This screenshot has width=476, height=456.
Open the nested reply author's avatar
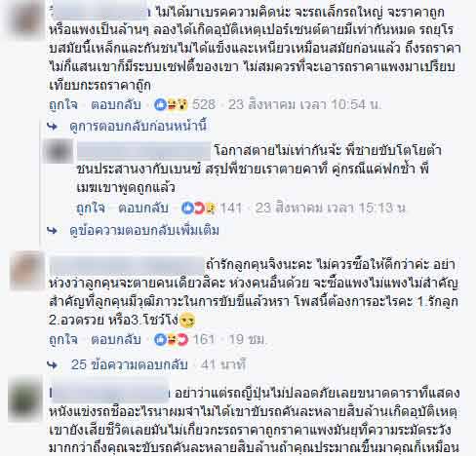pyautogui.click(x=59, y=151)
